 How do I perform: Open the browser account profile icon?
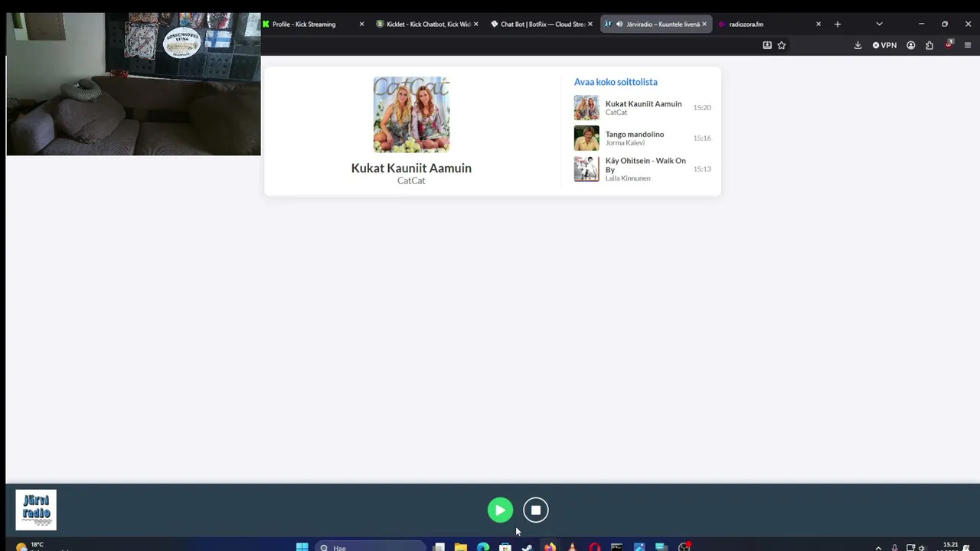[910, 45]
